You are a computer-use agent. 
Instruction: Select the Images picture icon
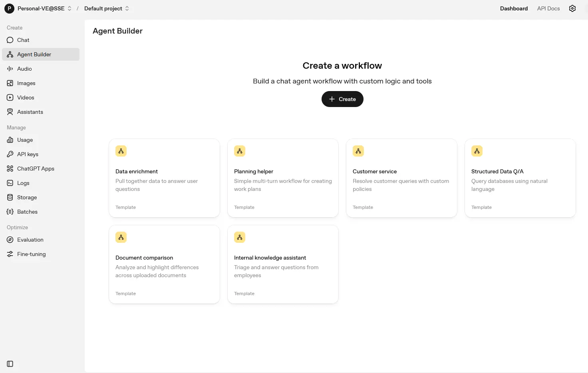pyautogui.click(x=10, y=83)
